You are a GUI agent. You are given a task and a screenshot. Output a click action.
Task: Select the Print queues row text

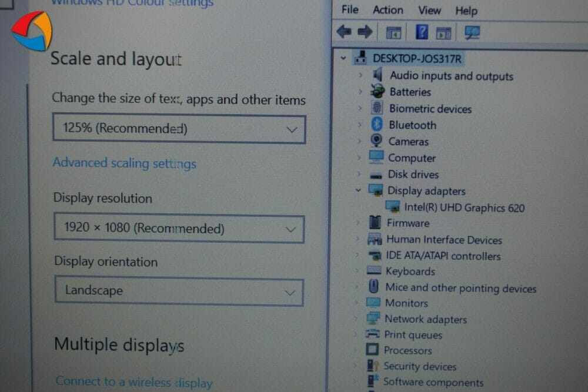point(413,334)
